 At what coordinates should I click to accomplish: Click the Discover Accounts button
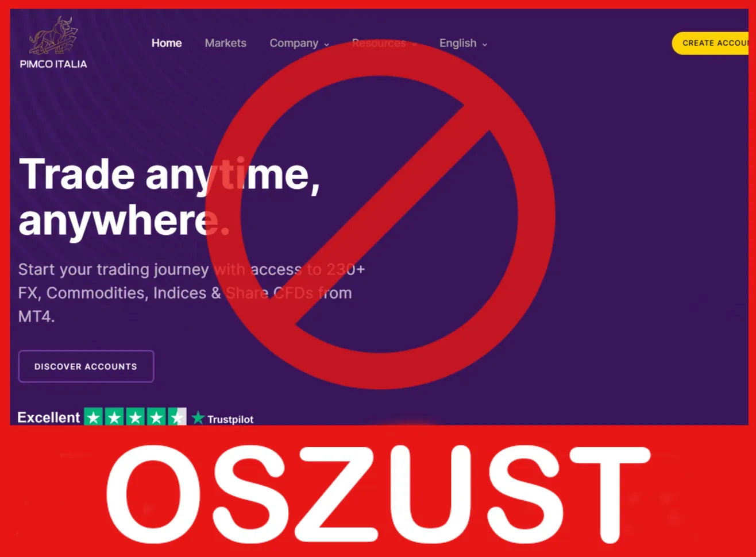(x=86, y=366)
